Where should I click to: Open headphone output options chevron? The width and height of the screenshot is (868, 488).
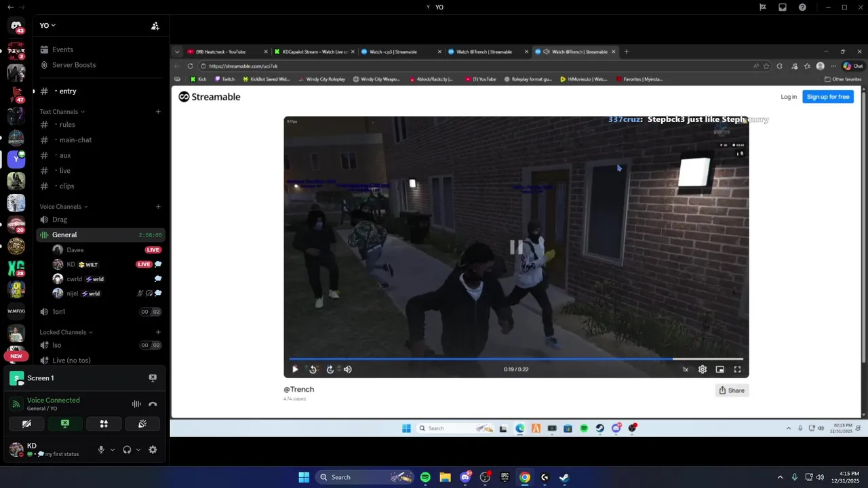138,449
